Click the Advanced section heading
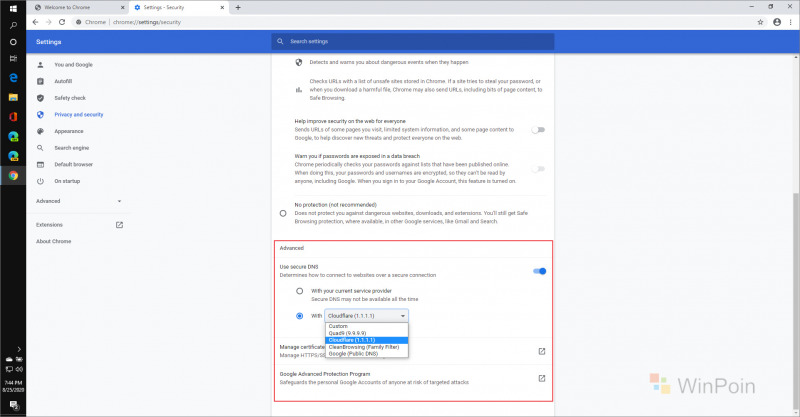This screenshot has width=800, height=417. click(291, 248)
